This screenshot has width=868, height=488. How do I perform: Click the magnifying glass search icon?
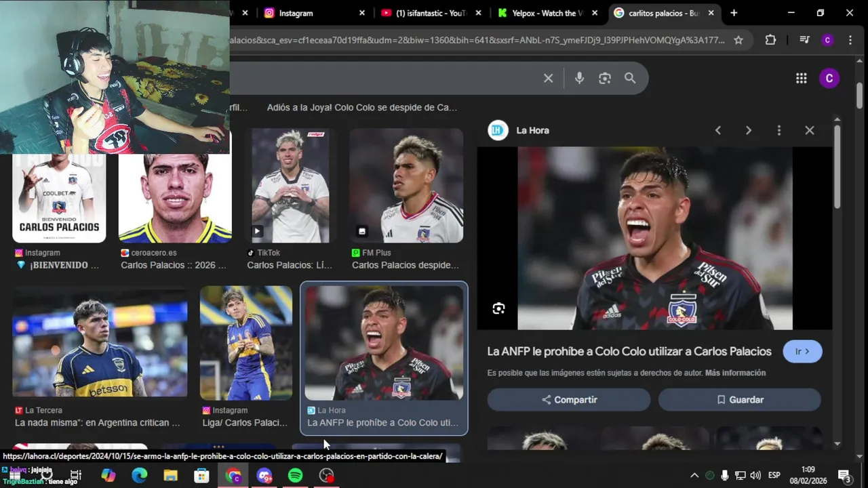tap(630, 78)
